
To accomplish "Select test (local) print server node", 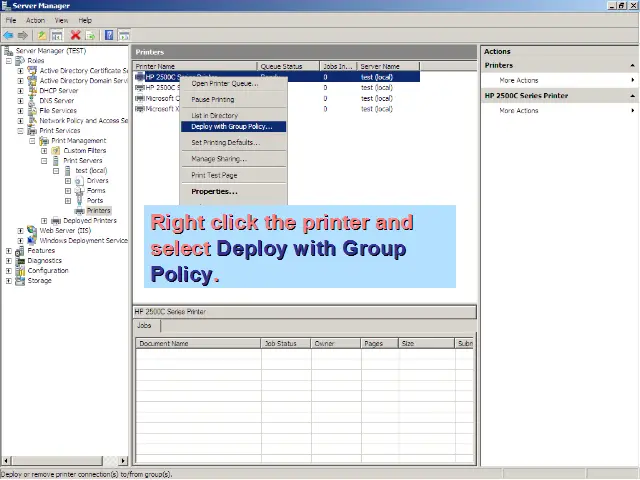I will (x=91, y=171).
